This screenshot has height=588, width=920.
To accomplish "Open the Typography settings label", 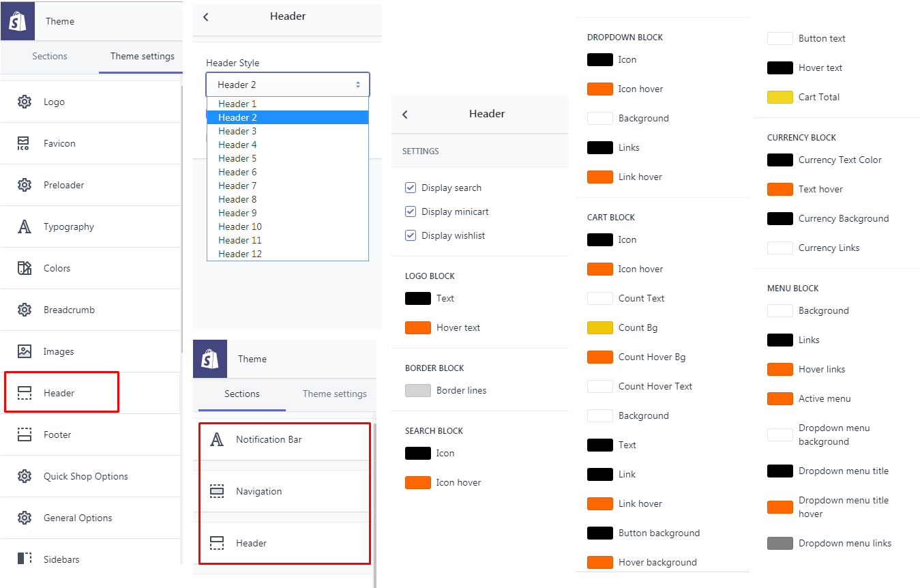I will 69,226.
